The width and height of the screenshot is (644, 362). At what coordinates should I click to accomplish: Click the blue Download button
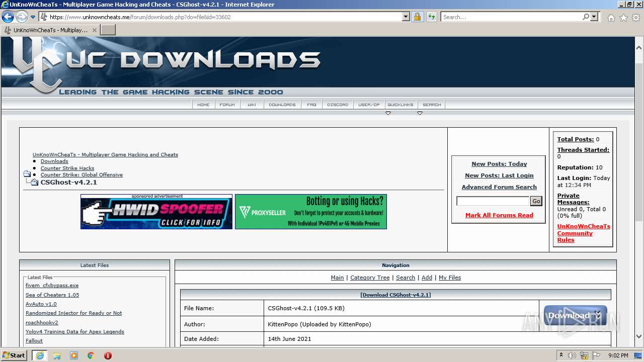pos(575,316)
